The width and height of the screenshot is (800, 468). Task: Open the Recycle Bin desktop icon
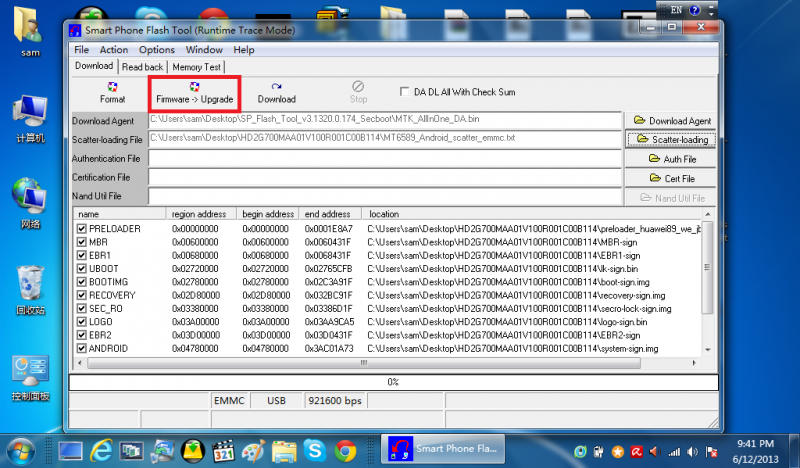click(30, 289)
